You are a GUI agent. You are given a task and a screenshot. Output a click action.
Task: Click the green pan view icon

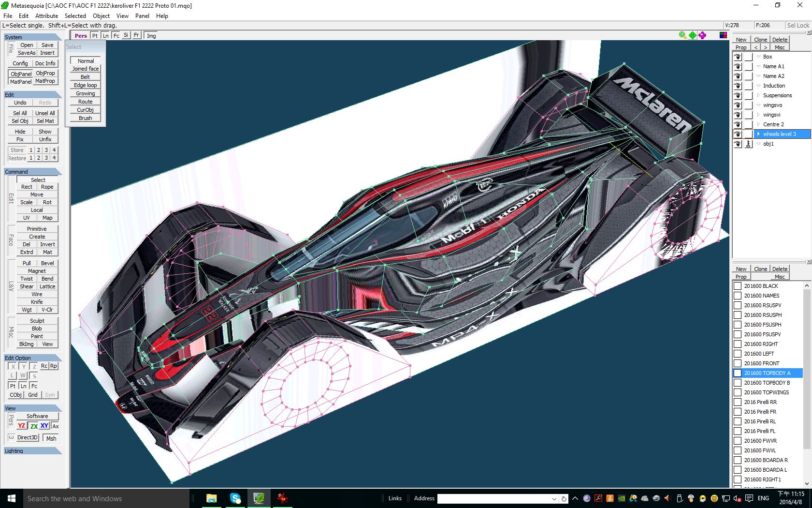[693, 35]
